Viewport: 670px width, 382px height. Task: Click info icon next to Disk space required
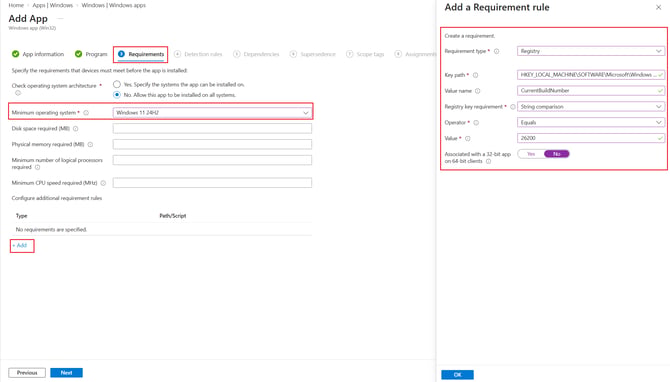(76, 129)
